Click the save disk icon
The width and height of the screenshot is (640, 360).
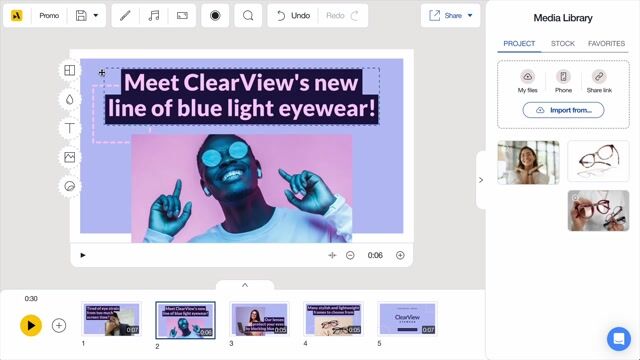point(81,16)
